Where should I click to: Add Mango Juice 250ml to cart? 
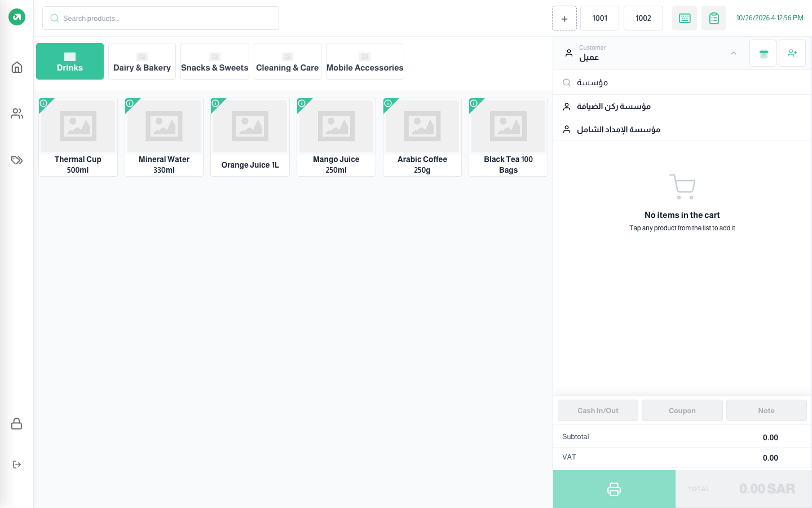tap(336, 137)
